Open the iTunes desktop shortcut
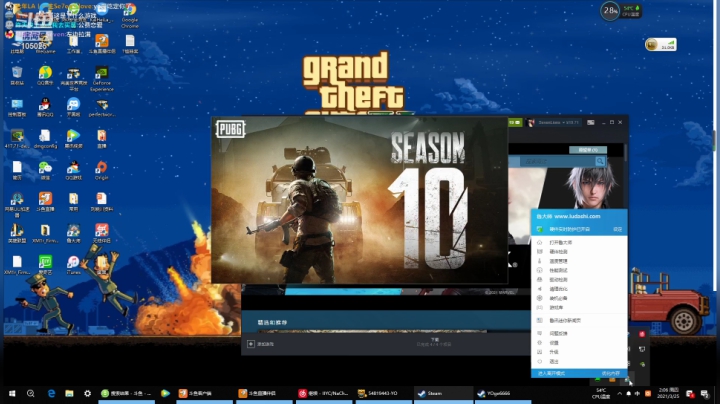This screenshot has height=404, width=720. 73,265
